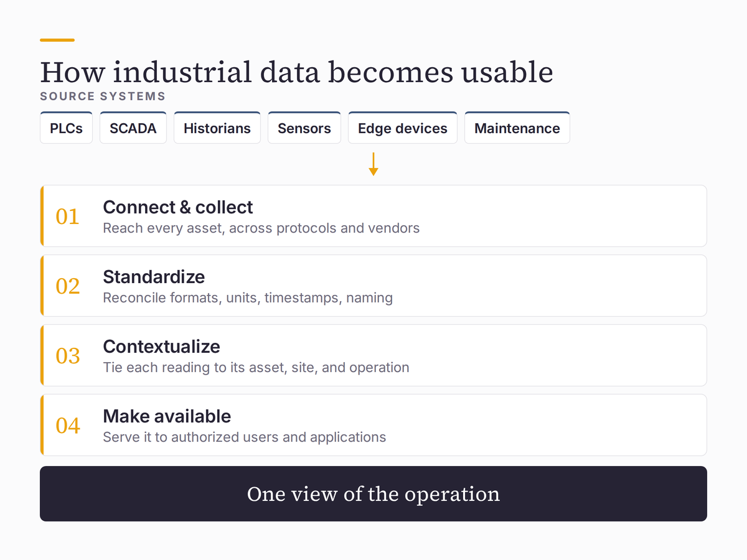This screenshot has height=560, width=747.
Task: Click the Edge devices chip
Action: pyautogui.click(x=403, y=128)
